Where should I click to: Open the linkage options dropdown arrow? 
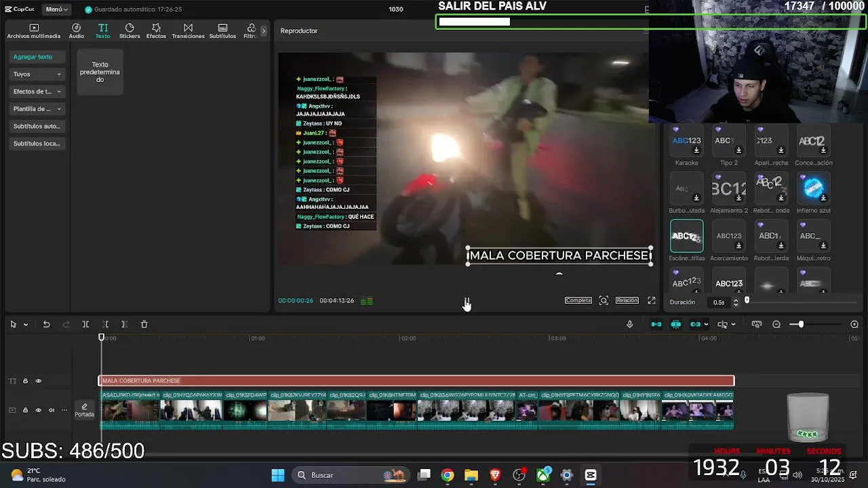click(x=706, y=325)
